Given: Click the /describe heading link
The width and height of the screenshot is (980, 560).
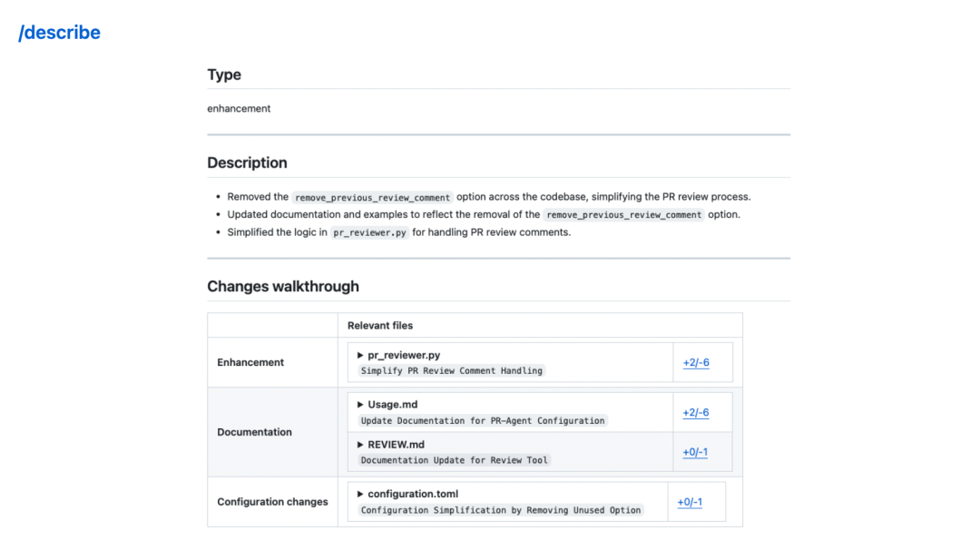Looking at the screenshot, I should click(x=60, y=34).
